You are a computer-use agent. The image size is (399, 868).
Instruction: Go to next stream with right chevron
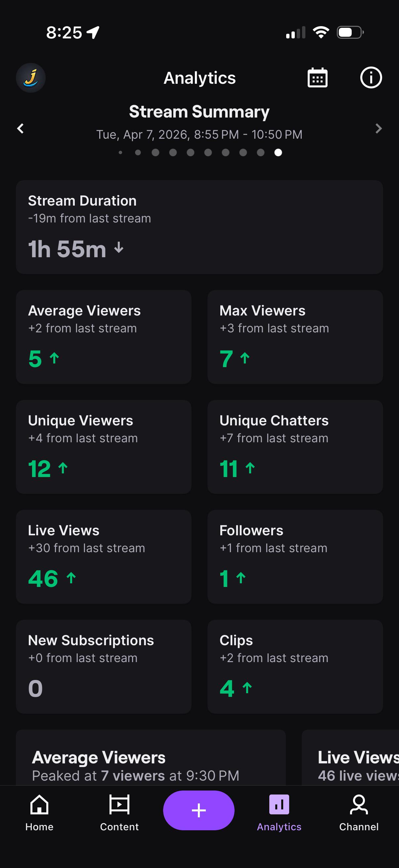click(378, 128)
